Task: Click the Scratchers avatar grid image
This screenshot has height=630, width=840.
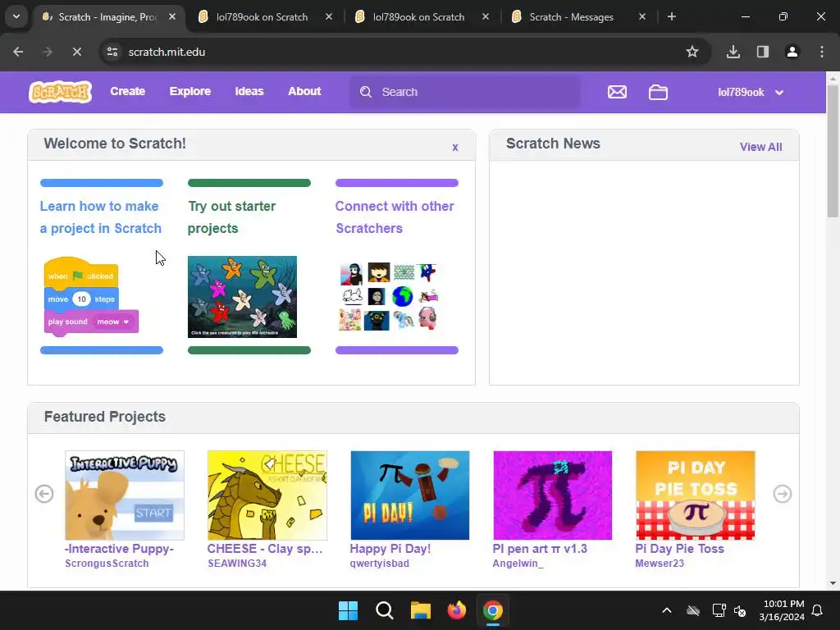Action: (x=389, y=297)
